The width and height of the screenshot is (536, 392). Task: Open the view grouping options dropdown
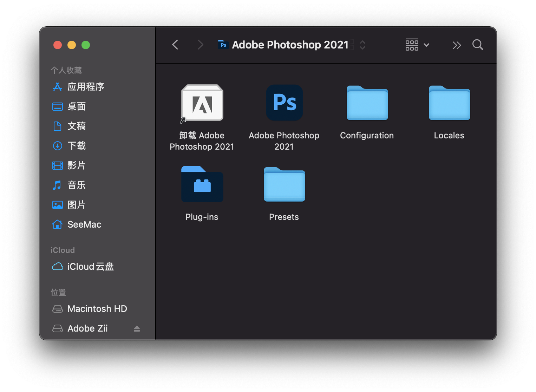point(417,45)
